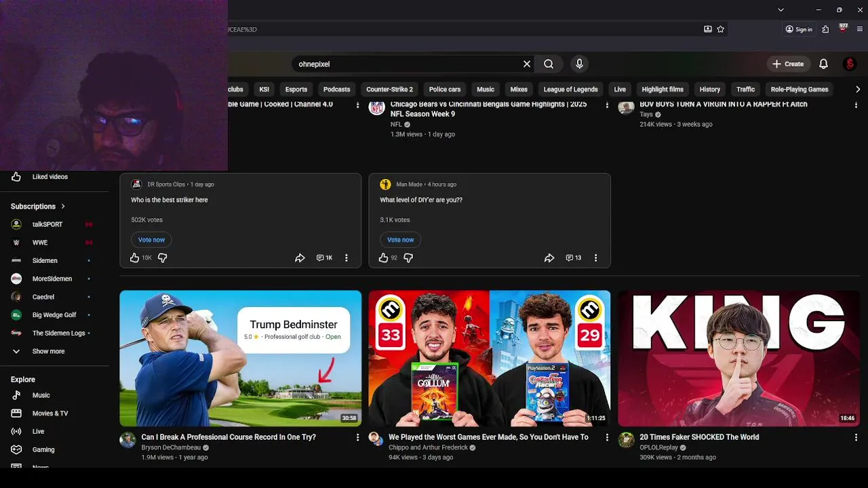
Task: Open more options on Man Made post
Action: [595, 258]
